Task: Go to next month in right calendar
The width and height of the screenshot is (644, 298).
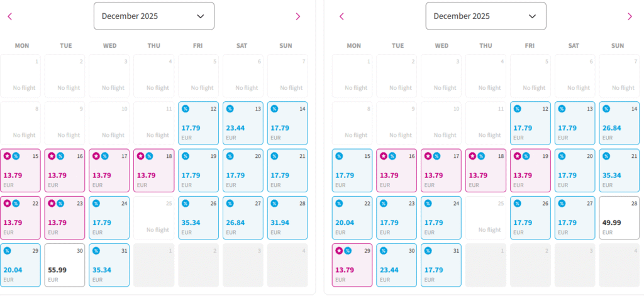Action: [x=630, y=16]
